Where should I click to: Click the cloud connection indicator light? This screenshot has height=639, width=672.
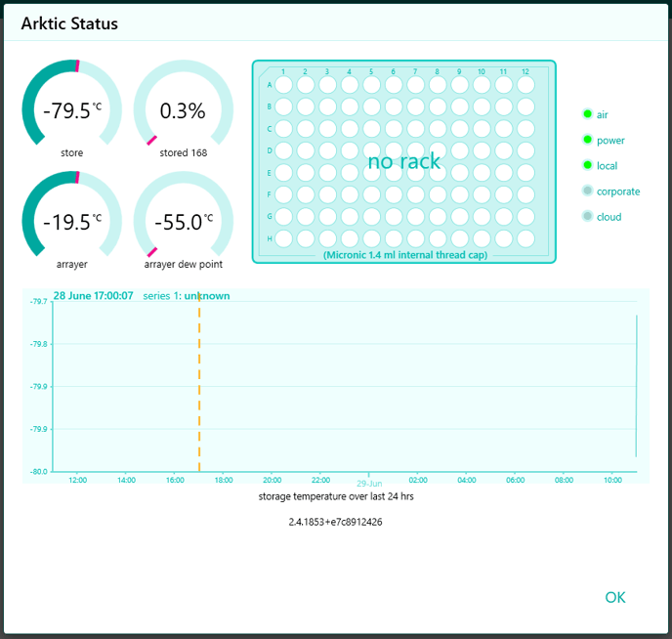pos(588,217)
